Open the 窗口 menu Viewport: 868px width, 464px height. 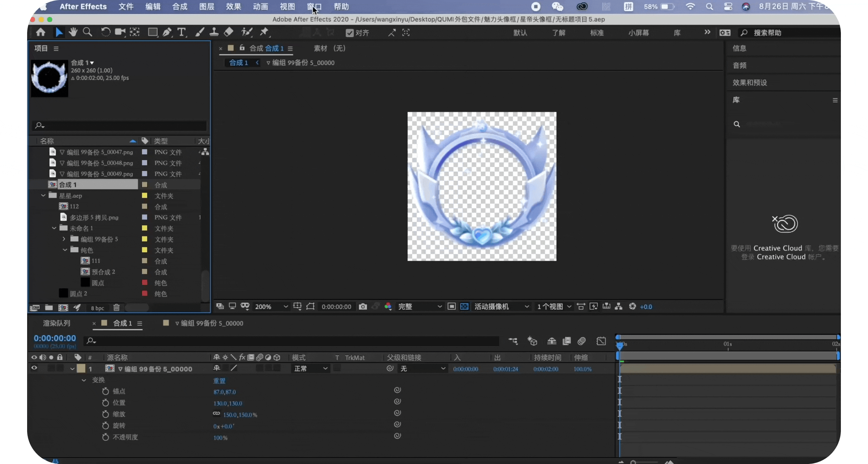pos(314,6)
